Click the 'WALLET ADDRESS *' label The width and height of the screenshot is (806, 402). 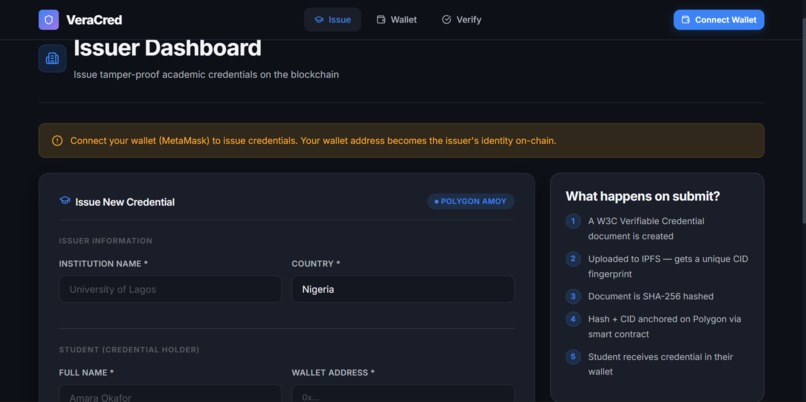(333, 373)
